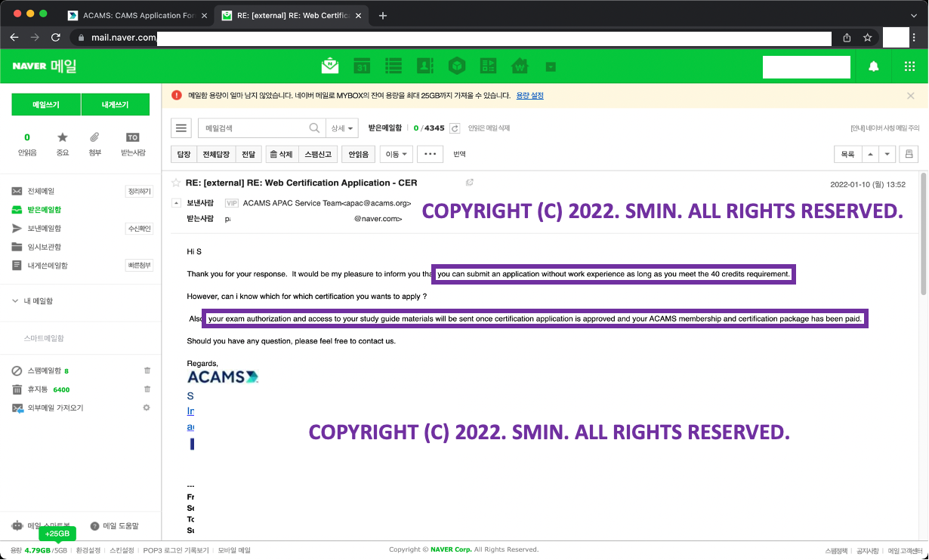
Task: Filter important mail with the star 중요 icon
Action: [62, 144]
